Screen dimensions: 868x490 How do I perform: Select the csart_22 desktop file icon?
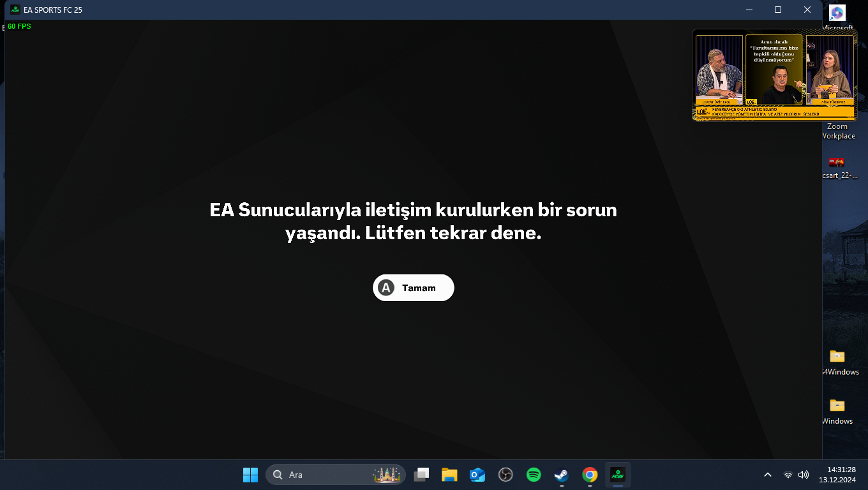[x=837, y=161]
